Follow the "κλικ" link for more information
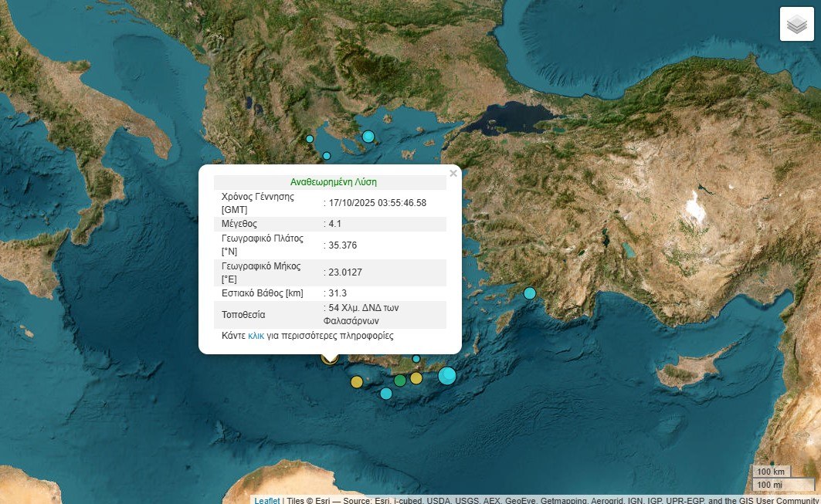821x504 pixels. point(256,337)
